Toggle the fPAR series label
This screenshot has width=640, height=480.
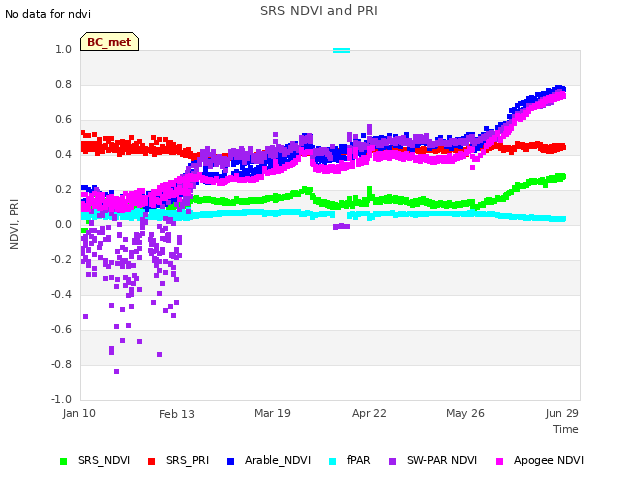coord(358,460)
